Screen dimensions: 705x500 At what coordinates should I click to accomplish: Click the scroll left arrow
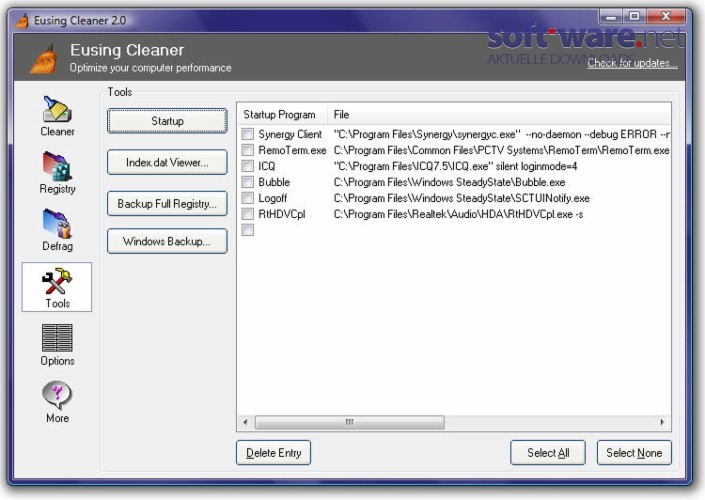click(245, 422)
